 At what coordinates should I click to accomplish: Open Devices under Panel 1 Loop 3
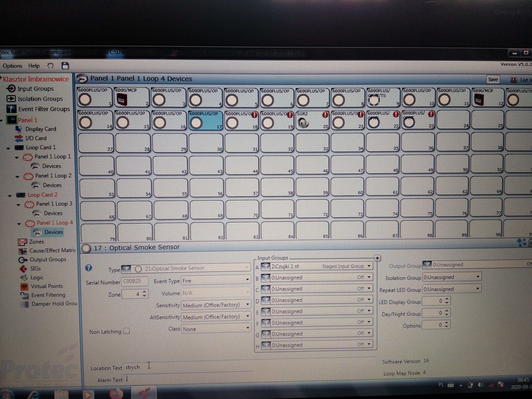53,213
